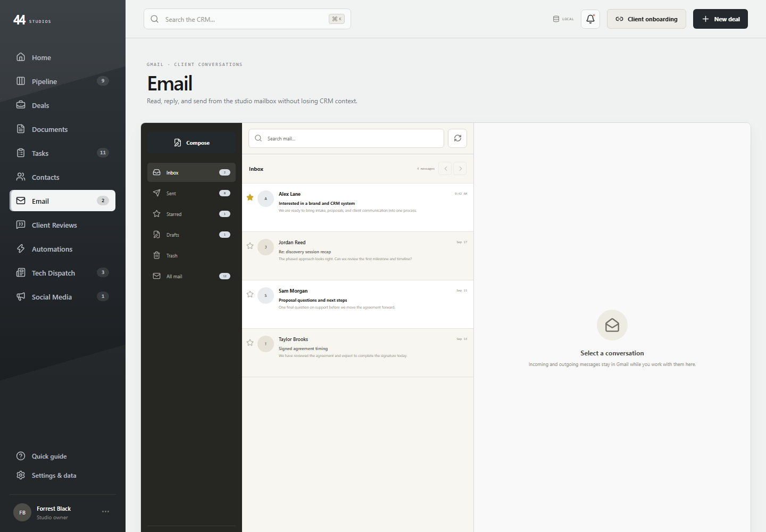Open the Forrest Black profile options menu
This screenshot has width=766, height=532.
[105, 511]
